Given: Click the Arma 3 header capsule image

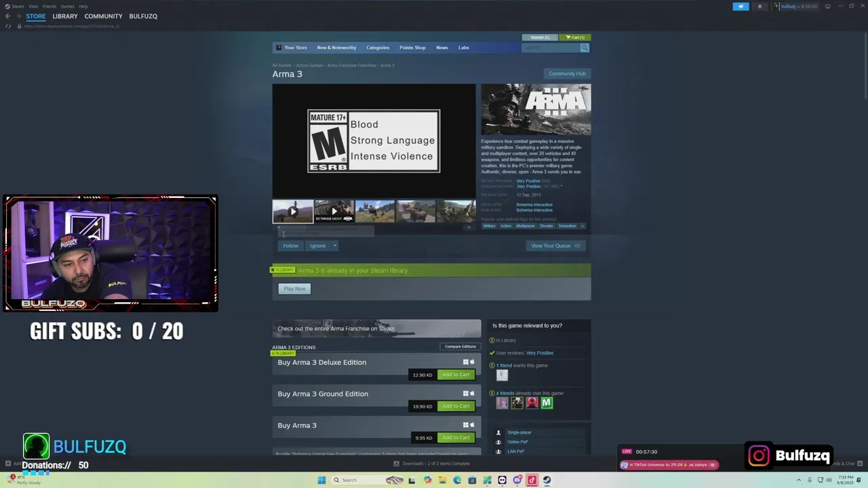Looking at the screenshot, I should [x=536, y=109].
